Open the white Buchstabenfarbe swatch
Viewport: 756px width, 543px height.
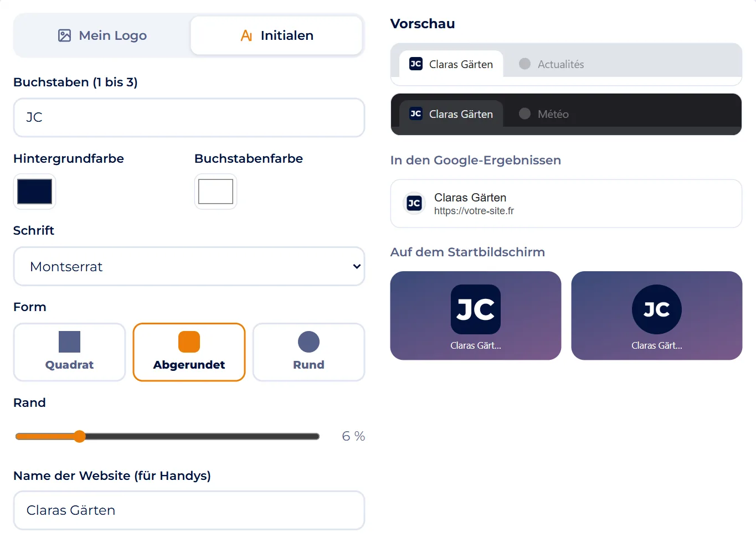[x=216, y=192]
